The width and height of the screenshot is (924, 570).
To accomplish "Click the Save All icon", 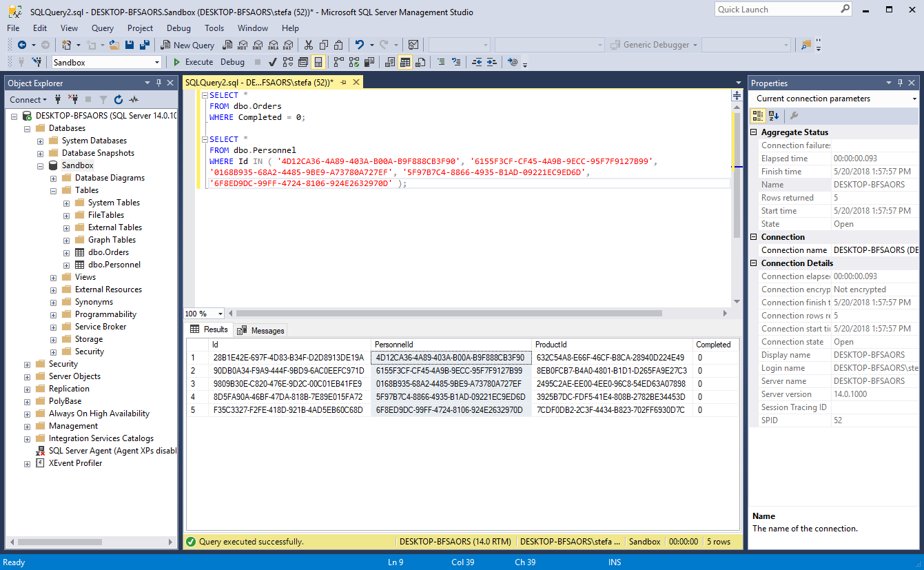I will tap(144, 45).
